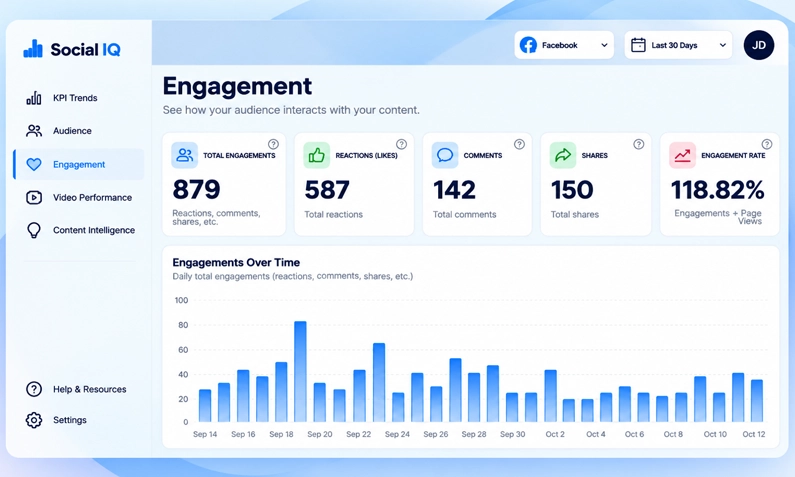The image size is (795, 477).
Task: Click the KPI Trends chart icon
Action: coord(33,98)
